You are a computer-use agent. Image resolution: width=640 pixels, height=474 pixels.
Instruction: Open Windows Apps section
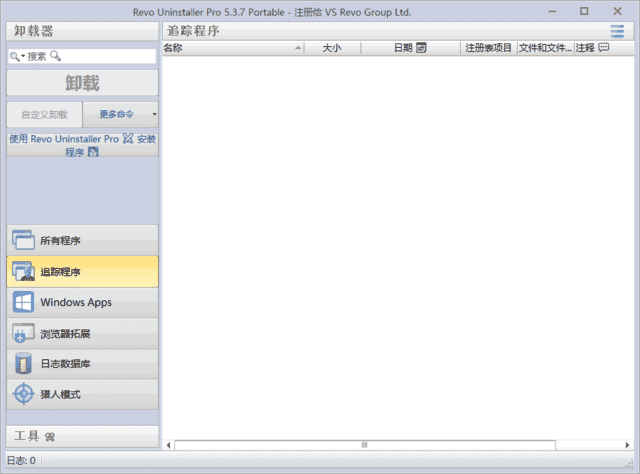pos(82,303)
